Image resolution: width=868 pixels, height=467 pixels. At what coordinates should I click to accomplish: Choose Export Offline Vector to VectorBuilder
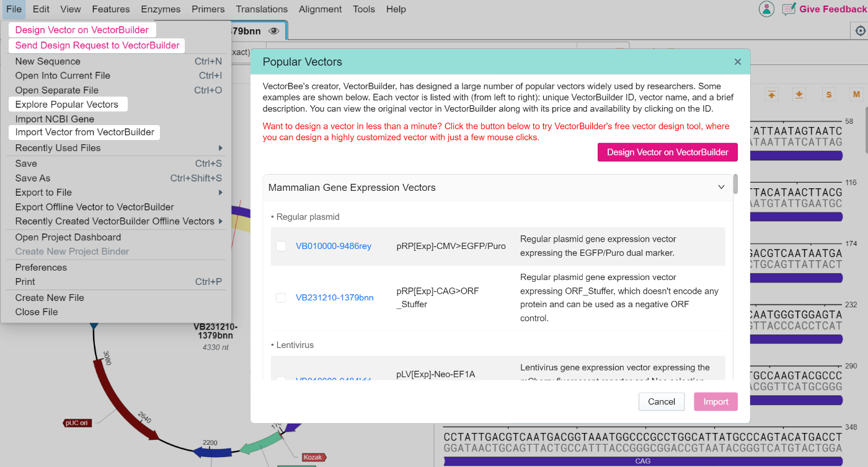pyautogui.click(x=116, y=207)
